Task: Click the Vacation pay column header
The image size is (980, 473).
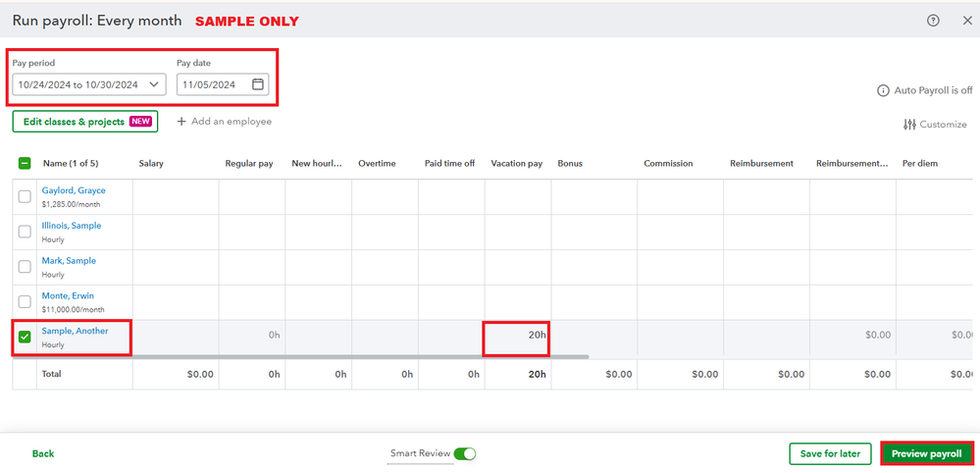Action: click(x=517, y=164)
